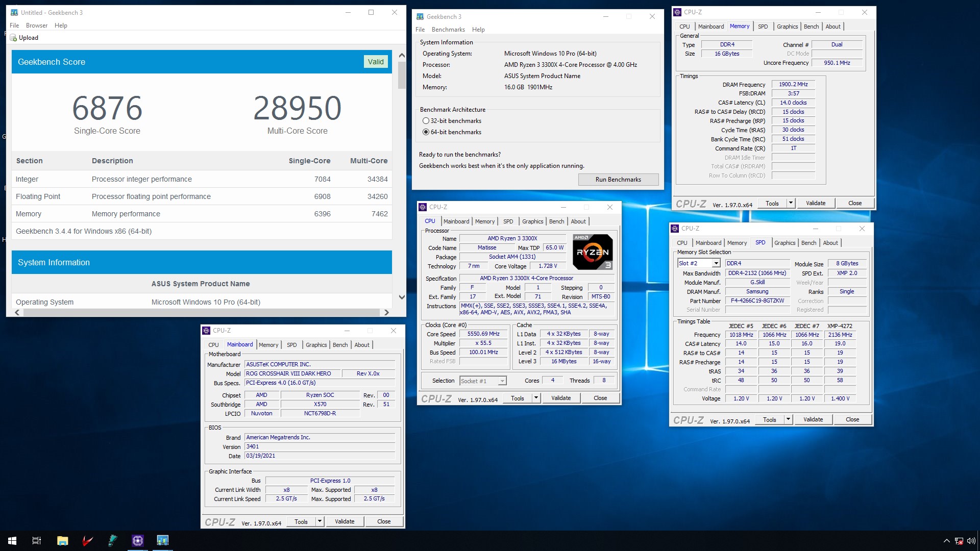Click the Memory performance row in results table
Image resolution: width=980 pixels, height=551 pixels.
(202, 214)
